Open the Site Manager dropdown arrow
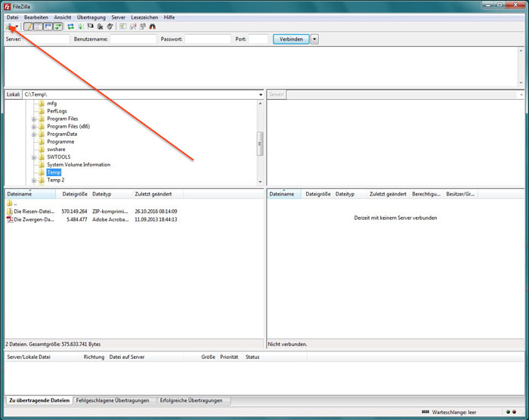The width and height of the screenshot is (529, 420). (17, 27)
